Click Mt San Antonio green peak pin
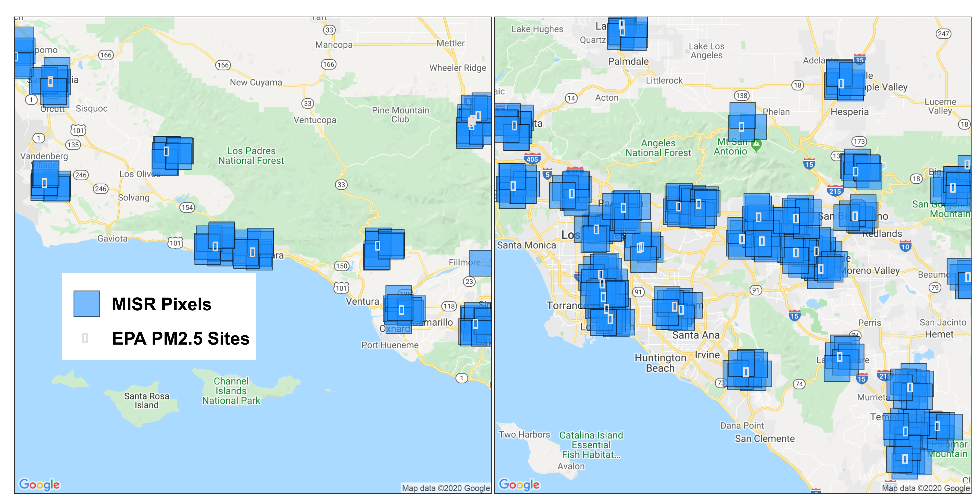This screenshot has width=980, height=504. 756,145
